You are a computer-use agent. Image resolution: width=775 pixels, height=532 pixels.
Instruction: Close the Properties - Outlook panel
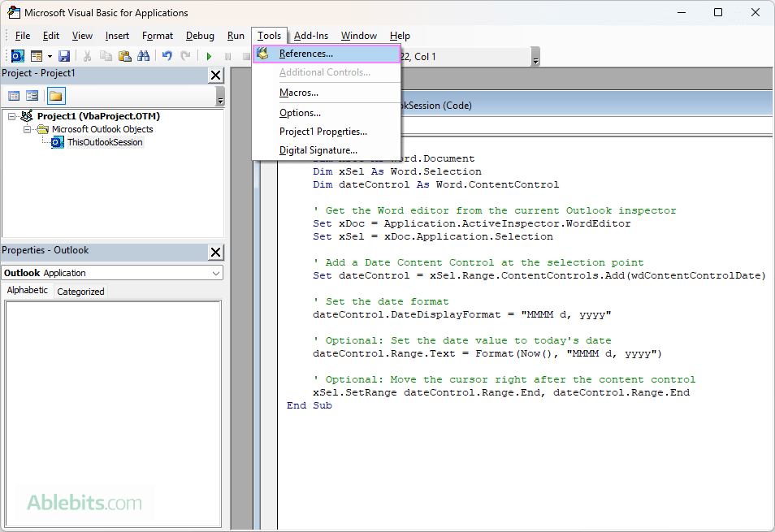(x=215, y=252)
